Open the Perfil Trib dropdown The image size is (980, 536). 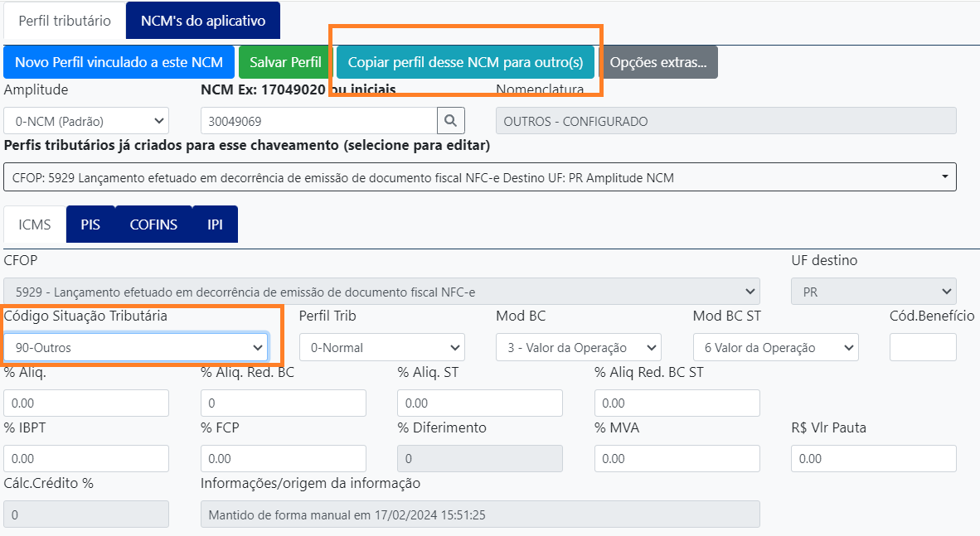tap(381, 348)
